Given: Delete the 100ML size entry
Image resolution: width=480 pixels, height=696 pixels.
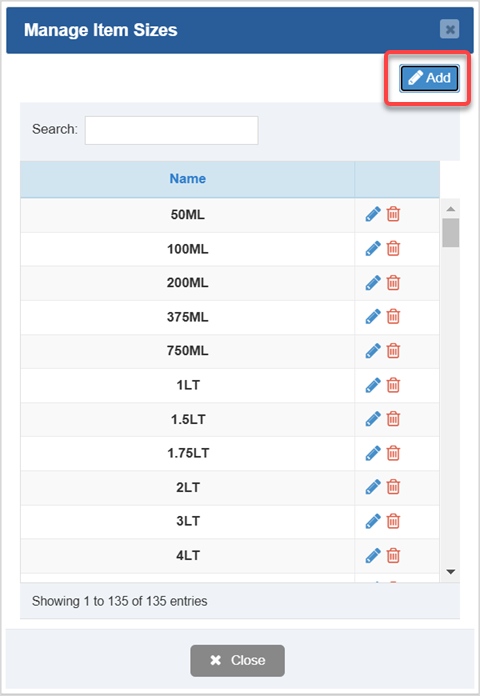Looking at the screenshot, I should (x=393, y=249).
